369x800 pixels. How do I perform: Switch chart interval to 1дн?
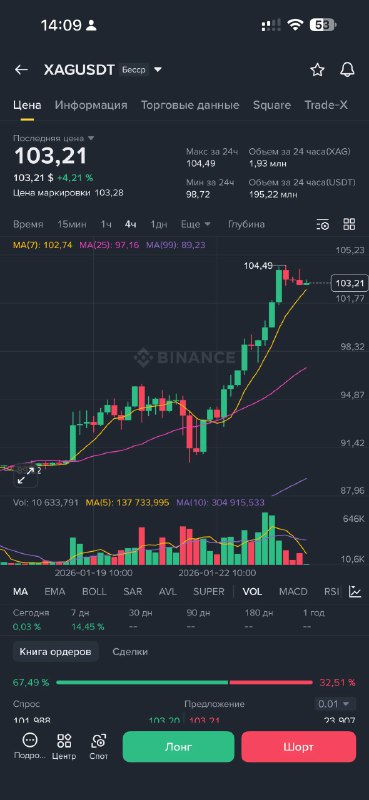coord(159,224)
